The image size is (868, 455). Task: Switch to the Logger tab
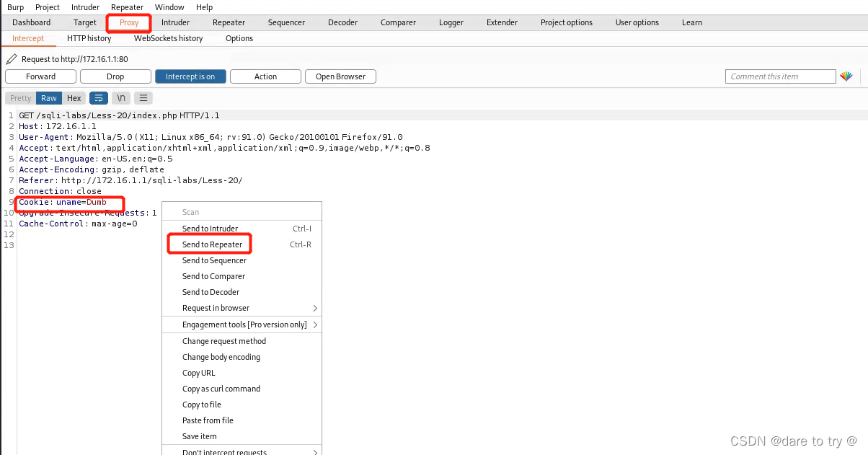(x=451, y=22)
